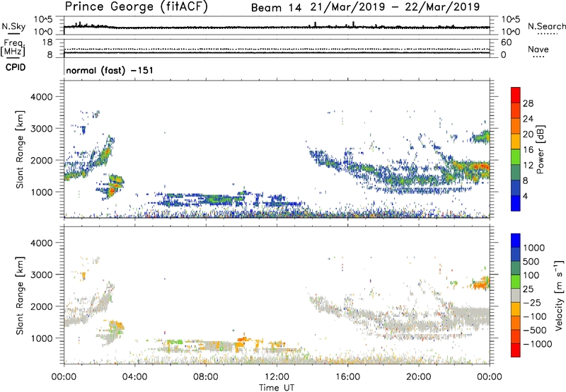Click the "16" Power colorbar tick label
Image resolution: width=566 pixels, height=392 pixels.
pos(528,150)
